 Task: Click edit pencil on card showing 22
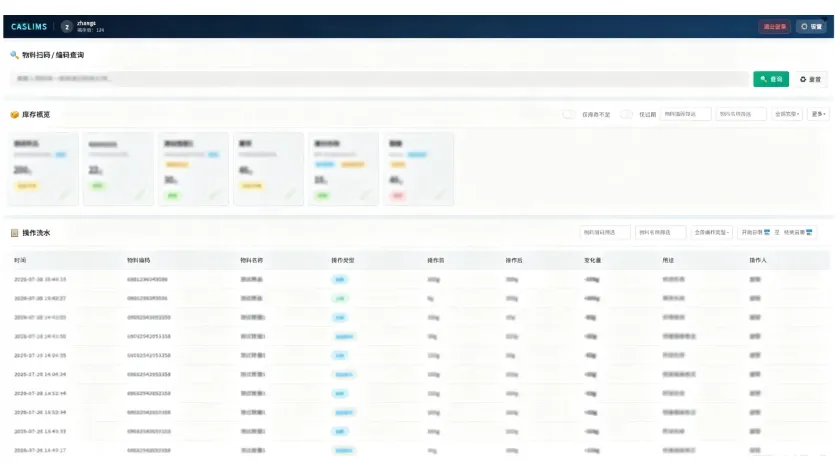(x=140, y=195)
